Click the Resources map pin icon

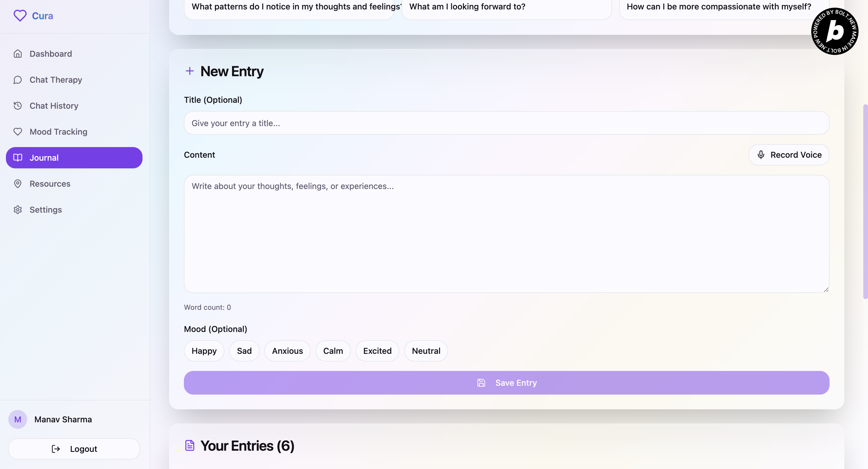coord(17,183)
